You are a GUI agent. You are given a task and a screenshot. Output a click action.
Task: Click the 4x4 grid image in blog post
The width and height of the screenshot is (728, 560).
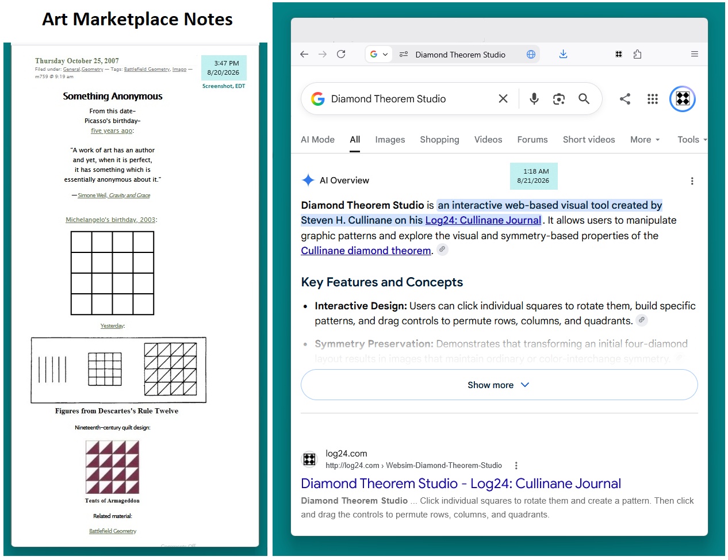112,273
